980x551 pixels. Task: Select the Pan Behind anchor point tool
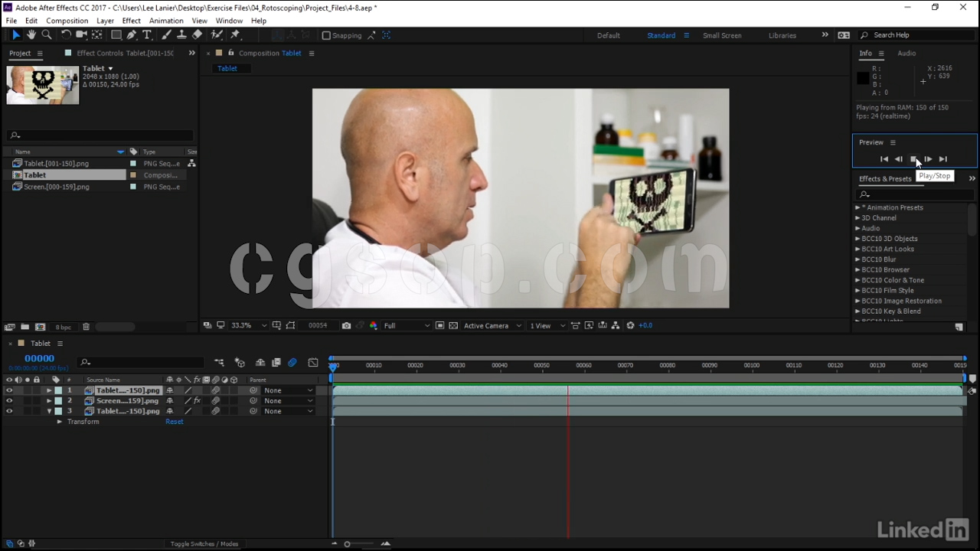click(x=97, y=35)
